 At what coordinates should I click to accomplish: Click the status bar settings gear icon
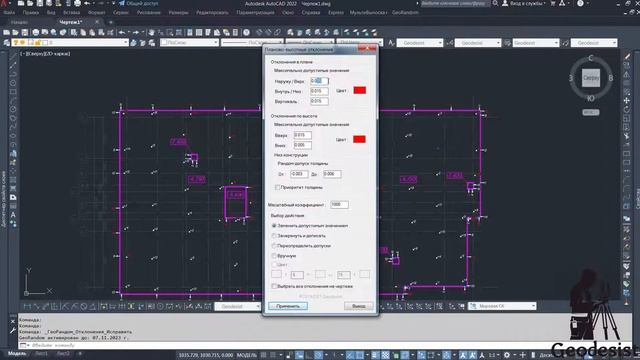pos(507,355)
